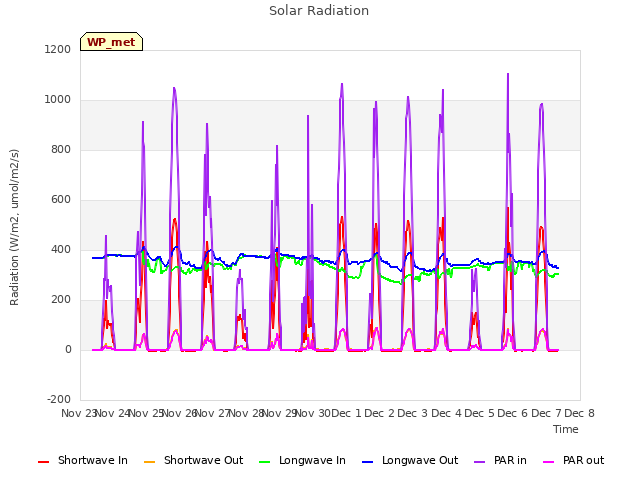Click the 1000 y-axis tick label

click(58, 100)
